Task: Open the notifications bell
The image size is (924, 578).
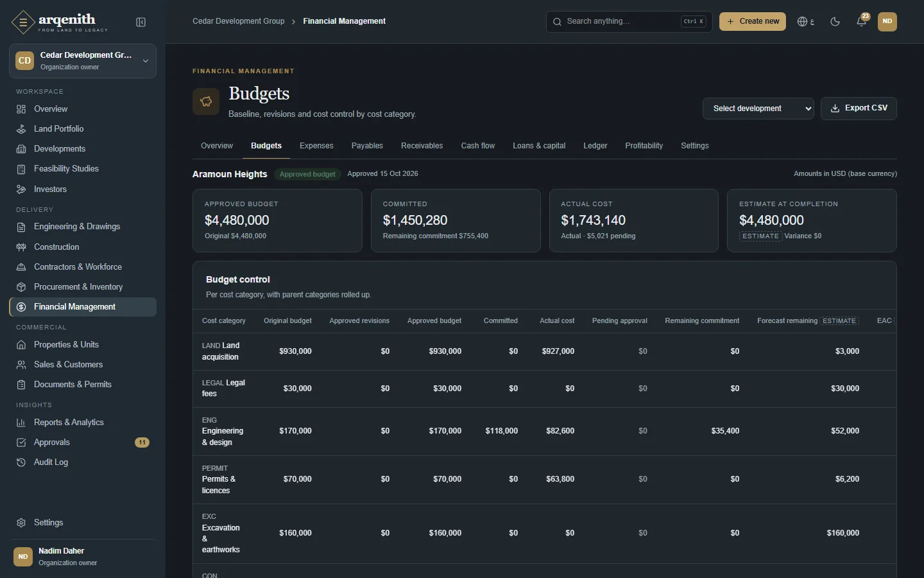Action: pos(861,21)
